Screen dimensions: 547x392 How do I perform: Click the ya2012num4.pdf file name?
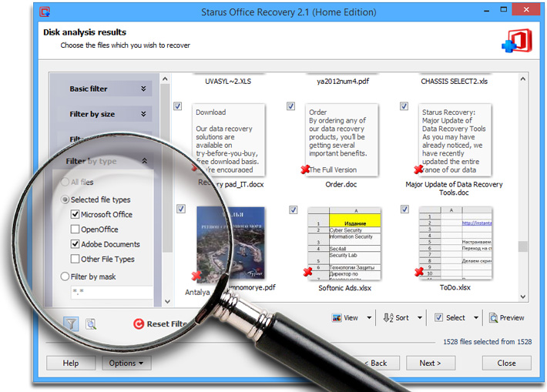tap(343, 82)
